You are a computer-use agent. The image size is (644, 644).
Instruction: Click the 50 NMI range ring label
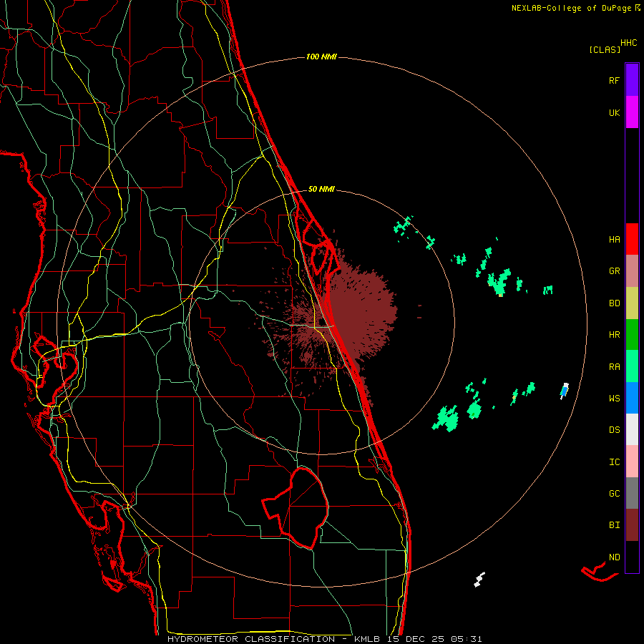tap(321, 189)
